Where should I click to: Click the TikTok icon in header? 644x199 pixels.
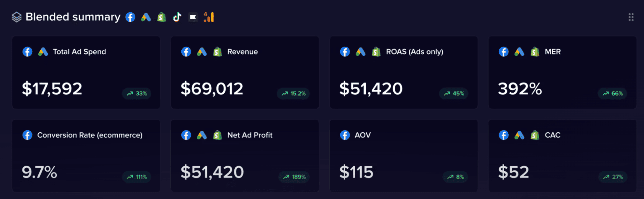177,17
